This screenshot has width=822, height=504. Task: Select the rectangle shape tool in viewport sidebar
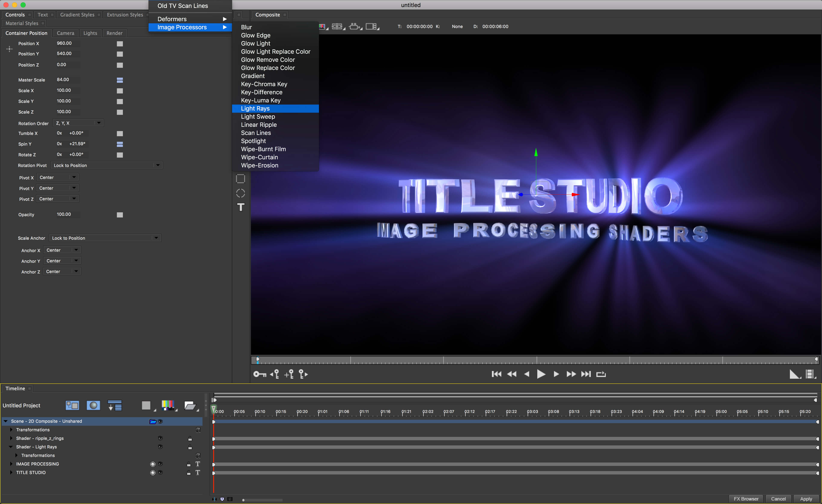[241, 178]
